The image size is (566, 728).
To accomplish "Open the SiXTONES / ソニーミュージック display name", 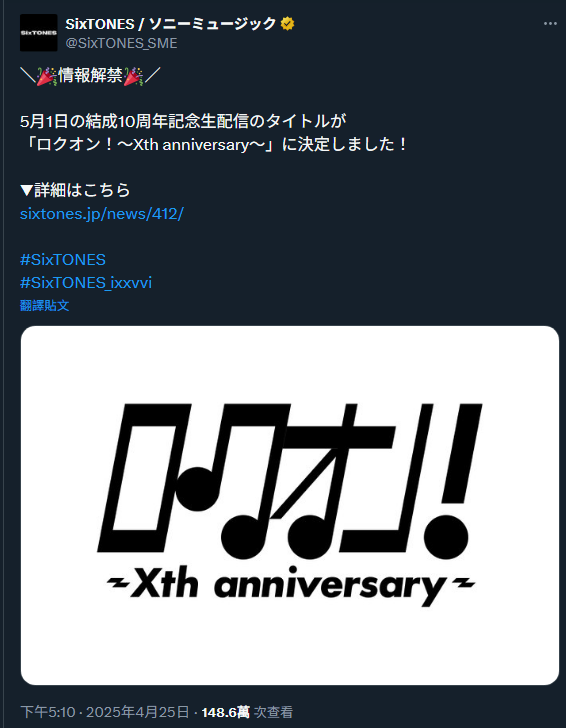I will point(170,24).
